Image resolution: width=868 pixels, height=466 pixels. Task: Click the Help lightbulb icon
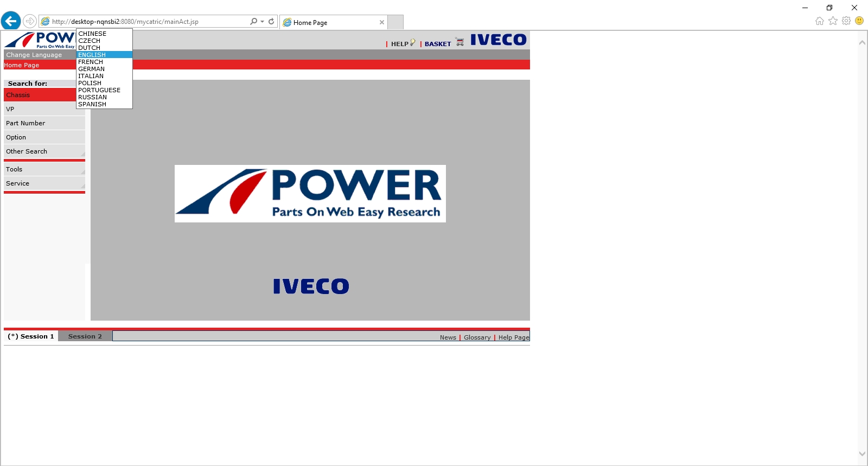pyautogui.click(x=413, y=42)
